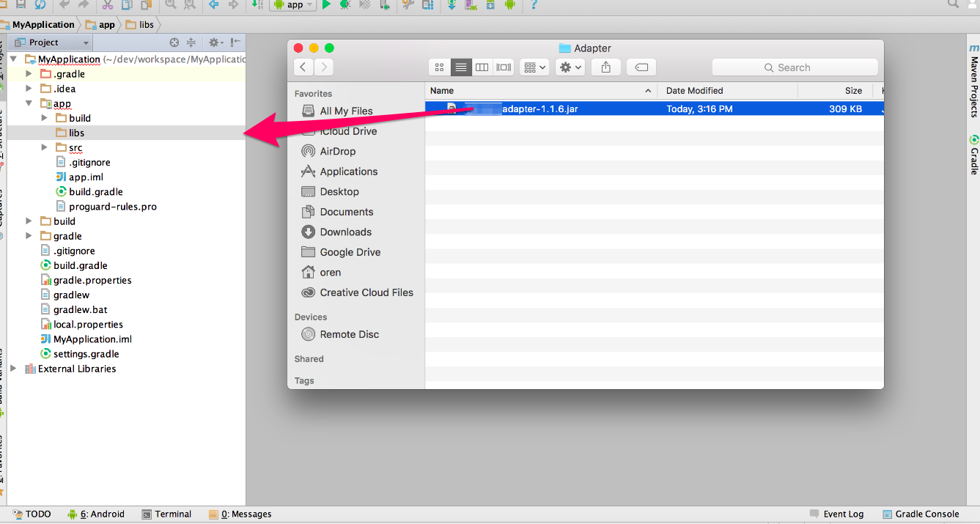Open the Gradle Console tab
Viewport: 980px width, 524px height.
coord(921,514)
